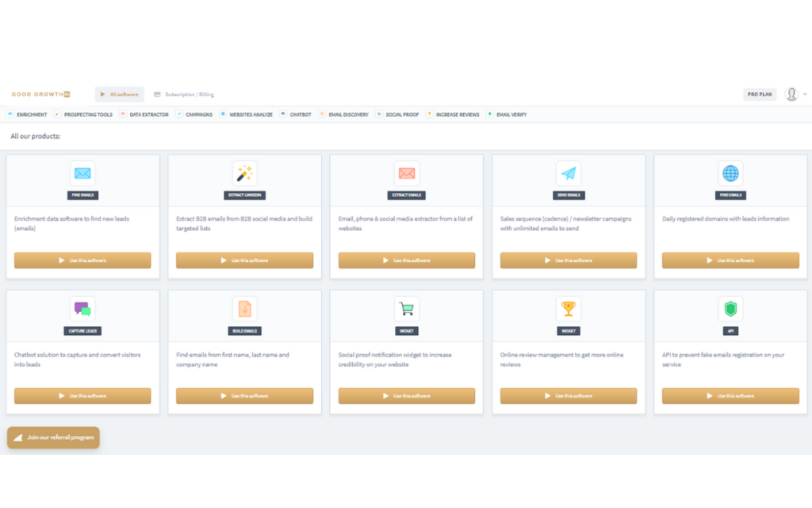Click the CAPTURE LEADS badge
Image resolution: width=812 pixels, height=508 pixels.
(82, 331)
